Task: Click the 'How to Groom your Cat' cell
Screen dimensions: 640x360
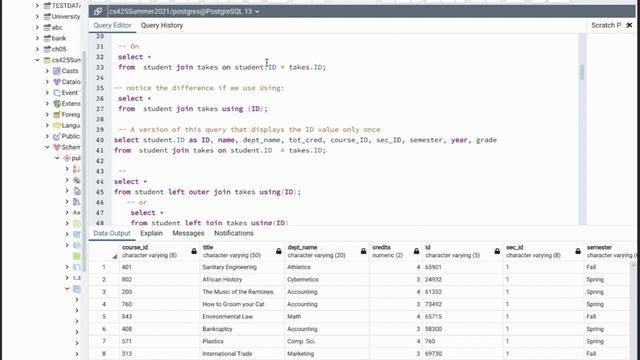Action: click(x=242, y=304)
